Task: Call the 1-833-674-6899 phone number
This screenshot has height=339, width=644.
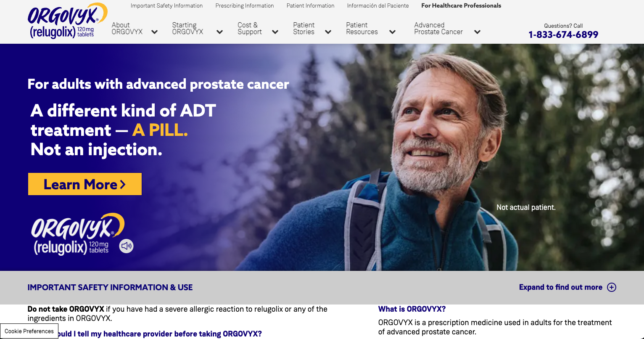Action: click(x=563, y=34)
